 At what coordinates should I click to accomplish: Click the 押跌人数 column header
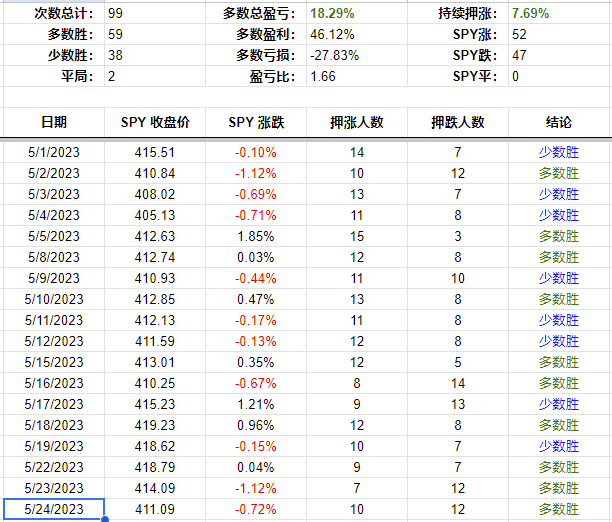tap(458, 122)
